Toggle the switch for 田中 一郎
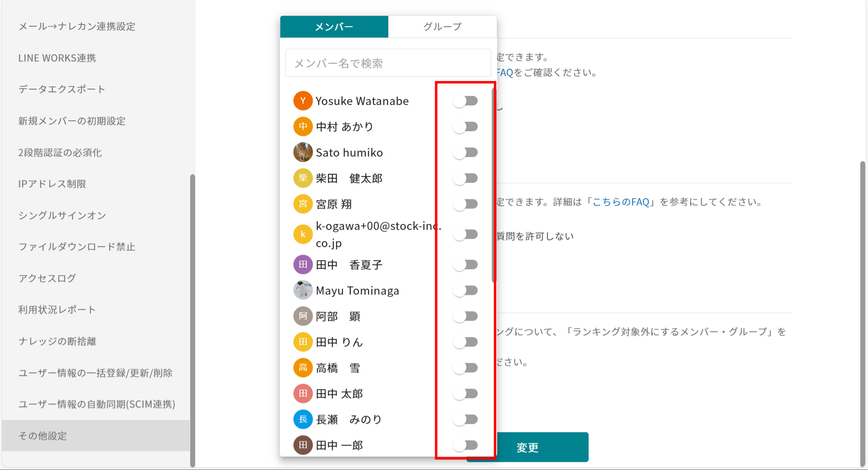 click(x=465, y=445)
